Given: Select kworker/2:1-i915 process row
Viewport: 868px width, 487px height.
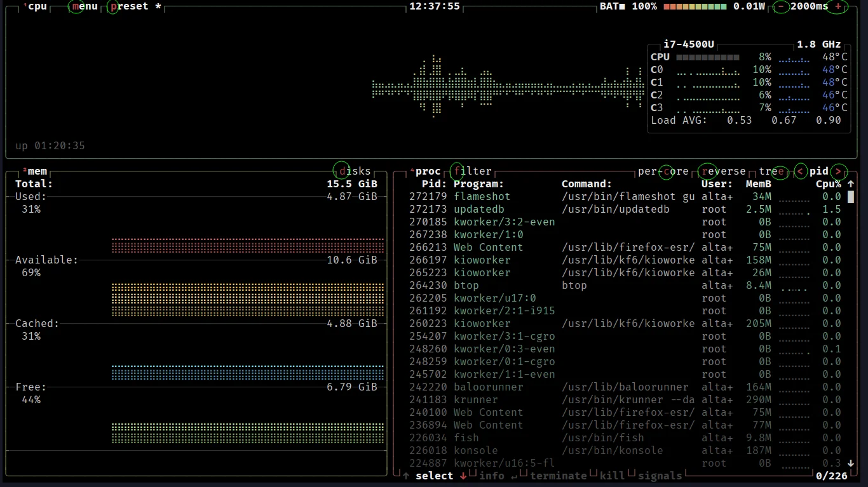Looking at the screenshot, I should [625, 311].
